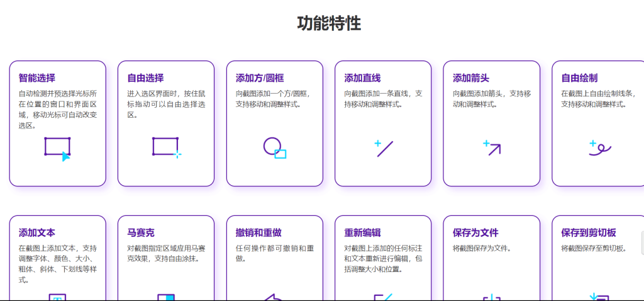Click the 功能特性 heading

329,23
